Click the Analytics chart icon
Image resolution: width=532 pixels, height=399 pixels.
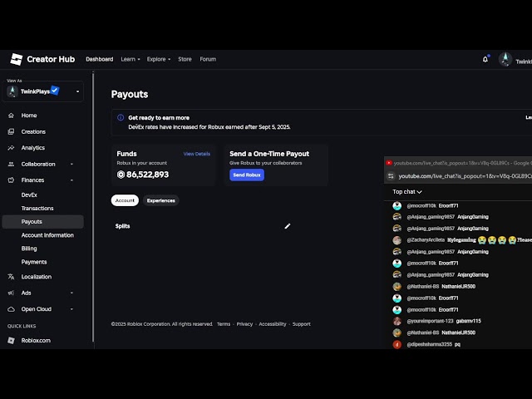click(x=11, y=148)
